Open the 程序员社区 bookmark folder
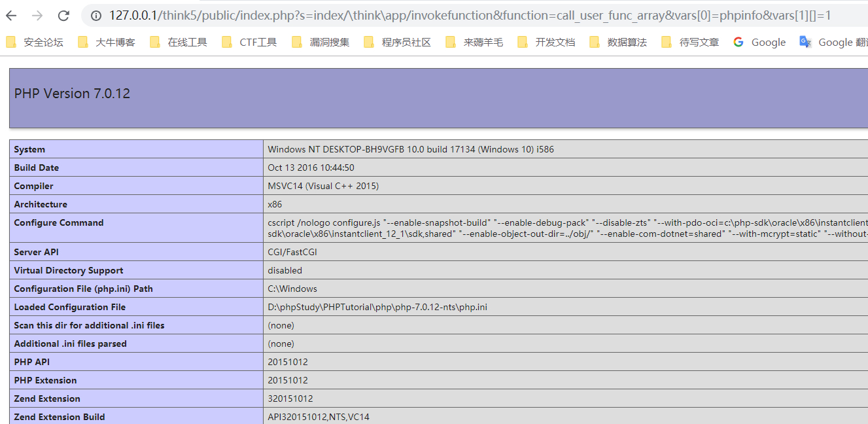The width and height of the screenshot is (868, 424). point(398,43)
